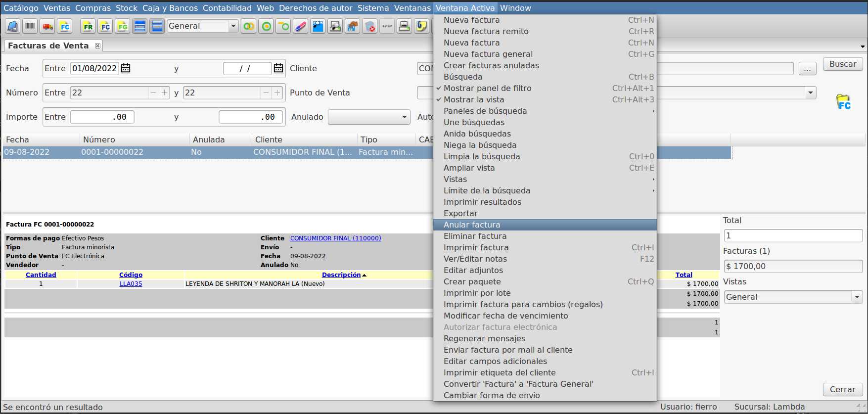Choose Eliminar factura menu entry
The image size is (868, 414).
[545, 236]
